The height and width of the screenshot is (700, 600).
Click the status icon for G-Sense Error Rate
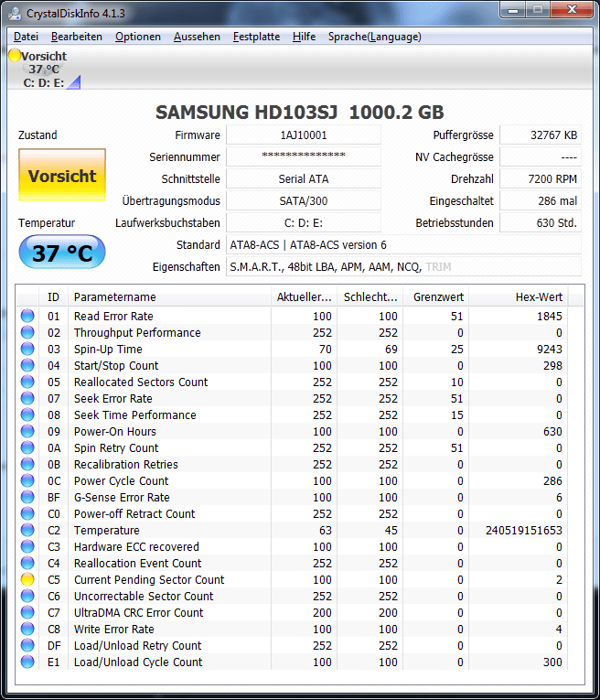point(27,498)
